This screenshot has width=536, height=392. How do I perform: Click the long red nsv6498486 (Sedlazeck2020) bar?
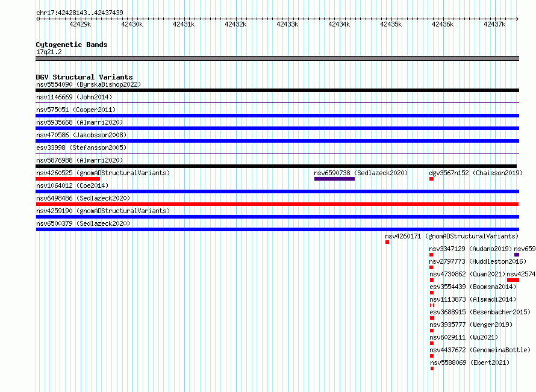[x=277, y=204]
